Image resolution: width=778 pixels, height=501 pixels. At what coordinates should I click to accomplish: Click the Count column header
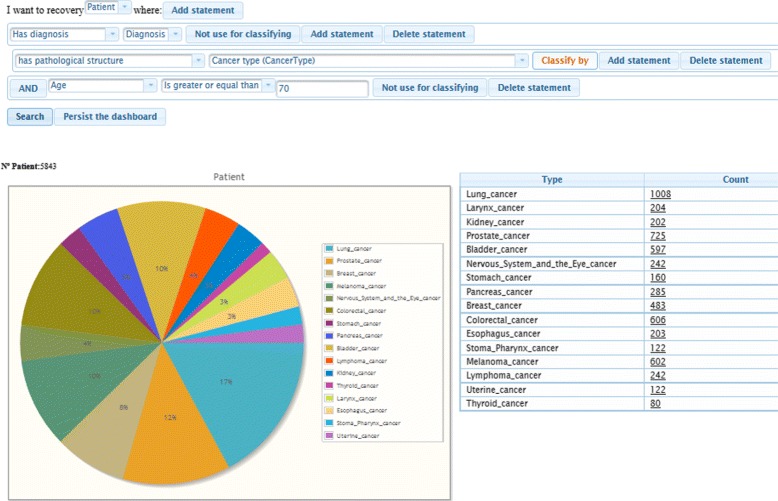pos(735,180)
